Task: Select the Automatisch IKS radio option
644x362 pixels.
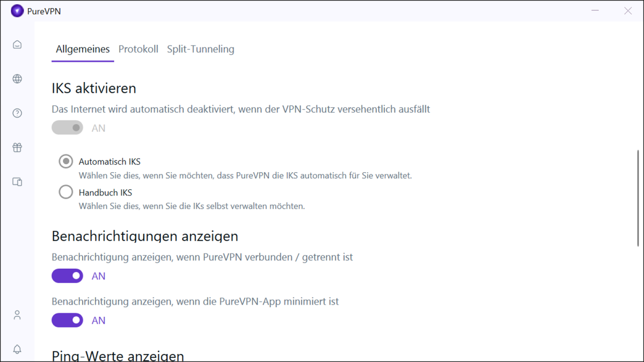Action: [x=66, y=161]
